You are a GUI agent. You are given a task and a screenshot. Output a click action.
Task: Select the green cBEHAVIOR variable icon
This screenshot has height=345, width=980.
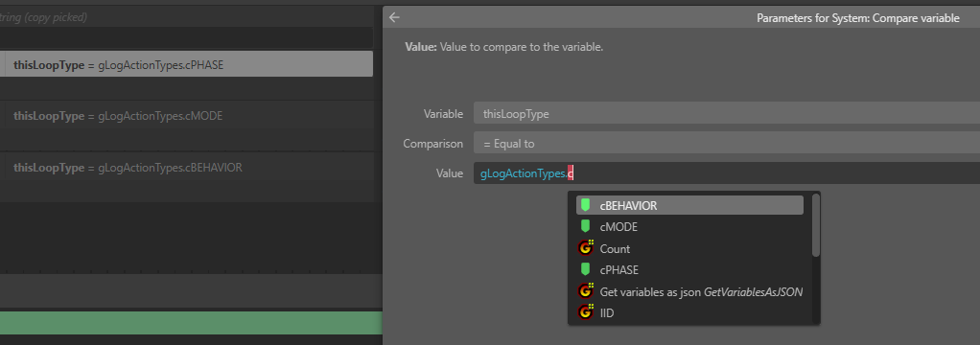(585, 205)
